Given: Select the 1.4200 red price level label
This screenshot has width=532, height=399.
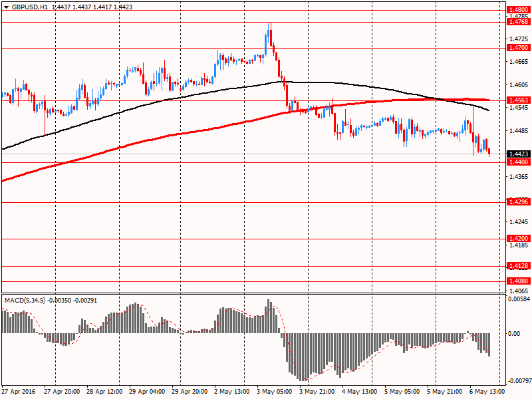Looking at the screenshot, I should click(x=519, y=239).
